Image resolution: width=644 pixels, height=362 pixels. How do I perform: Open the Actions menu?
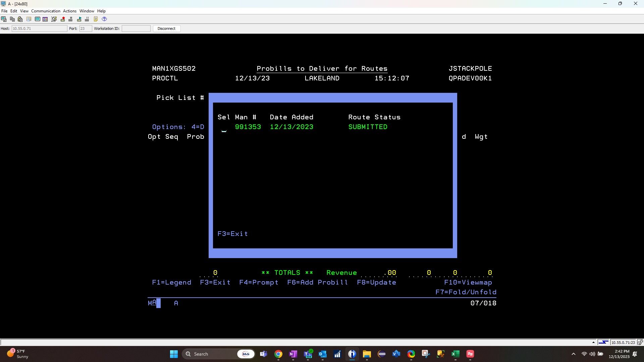tap(69, 11)
